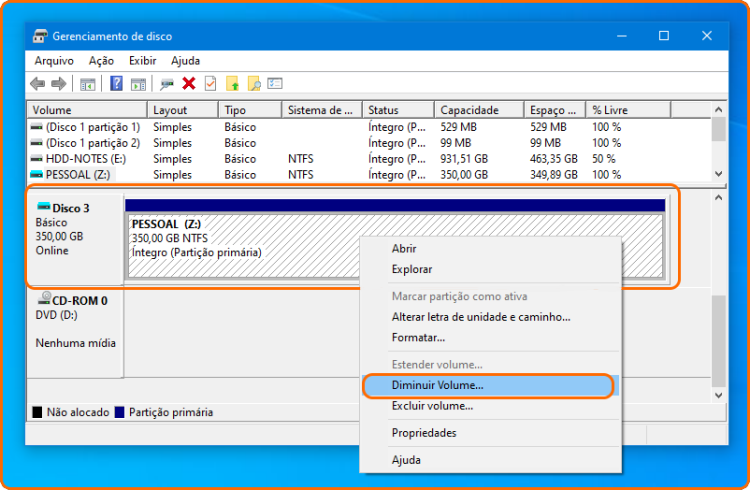The height and width of the screenshot is (490, 750).
Task: Sort by the Tipo column header
Action: tap(250, 110)
